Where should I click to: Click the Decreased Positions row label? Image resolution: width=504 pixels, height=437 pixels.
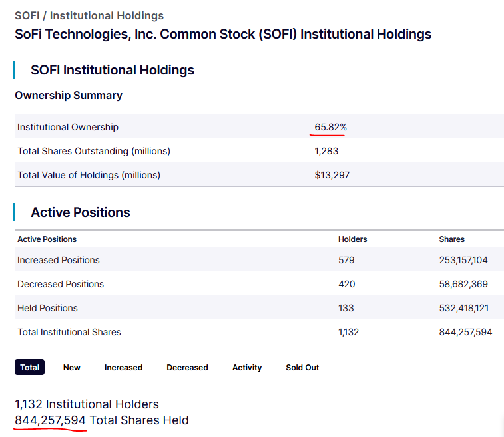tap(61, 284)
